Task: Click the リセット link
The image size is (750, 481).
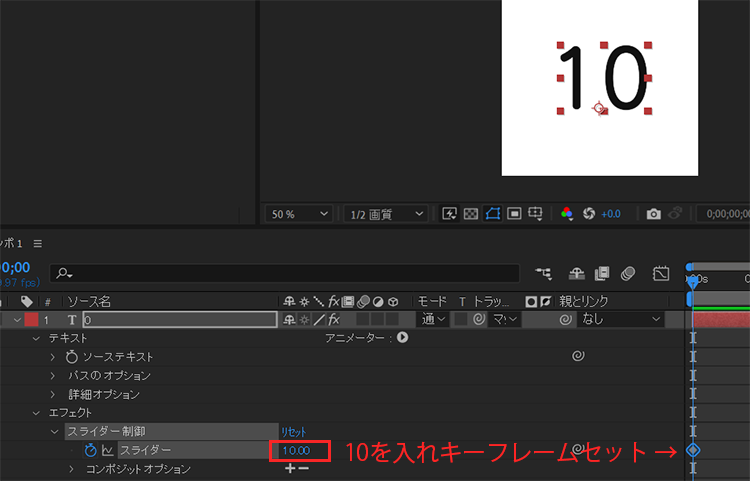Action: [x=293, y=432]
